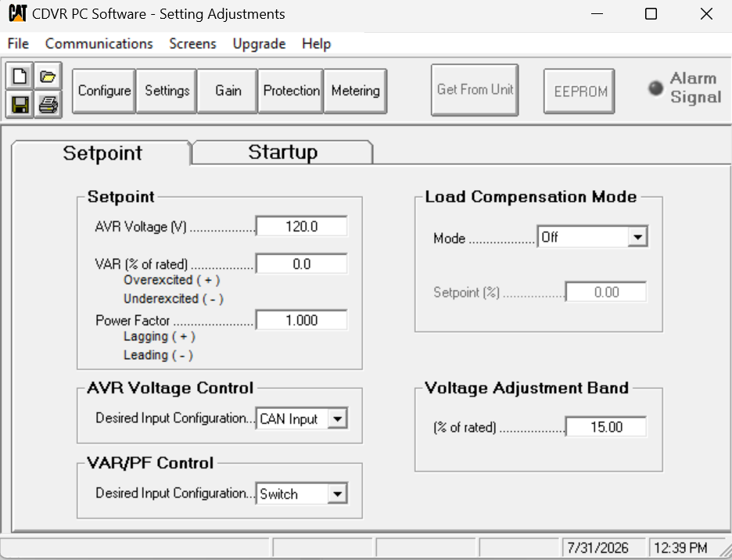The height and width of the screenshot is (560, 732).
Task: Click the Open folder icon
Action: (48, 76)
